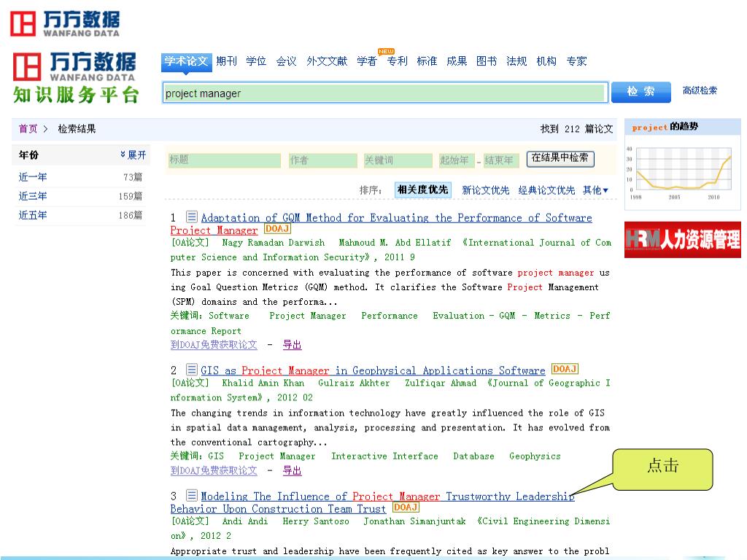
Task: Open the 高级检索 advanced search link
Action: pos(700,90)
